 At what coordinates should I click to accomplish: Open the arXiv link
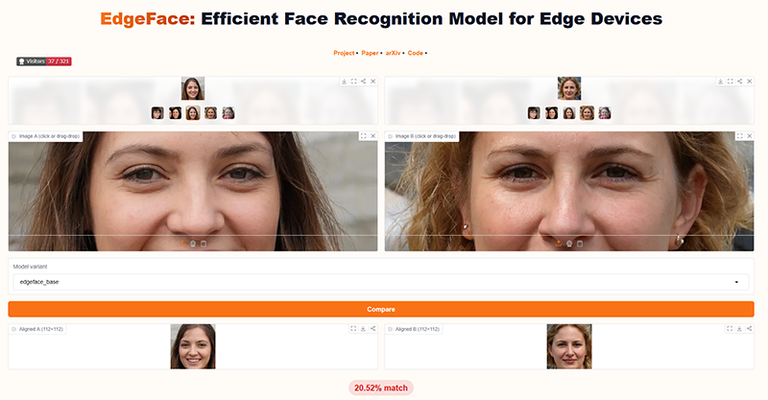point(393,53)
